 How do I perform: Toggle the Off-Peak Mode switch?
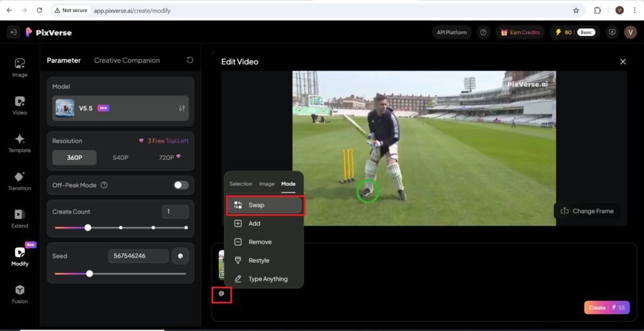pyautogui.click(x=181, y=185)
